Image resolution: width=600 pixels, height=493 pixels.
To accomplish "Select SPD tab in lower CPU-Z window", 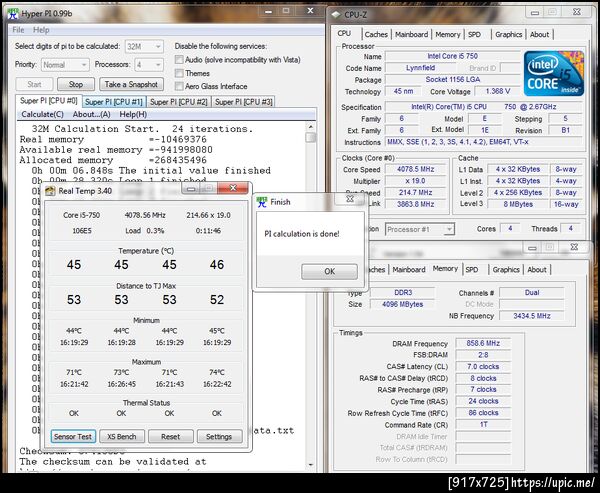I will point(472,269).
